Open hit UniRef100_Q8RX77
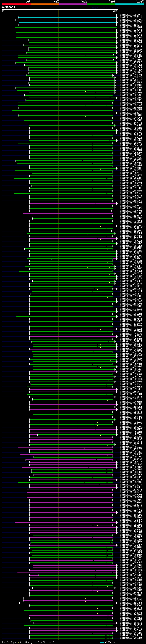Viewport: 146px width, 644px height. click(131, 600)
